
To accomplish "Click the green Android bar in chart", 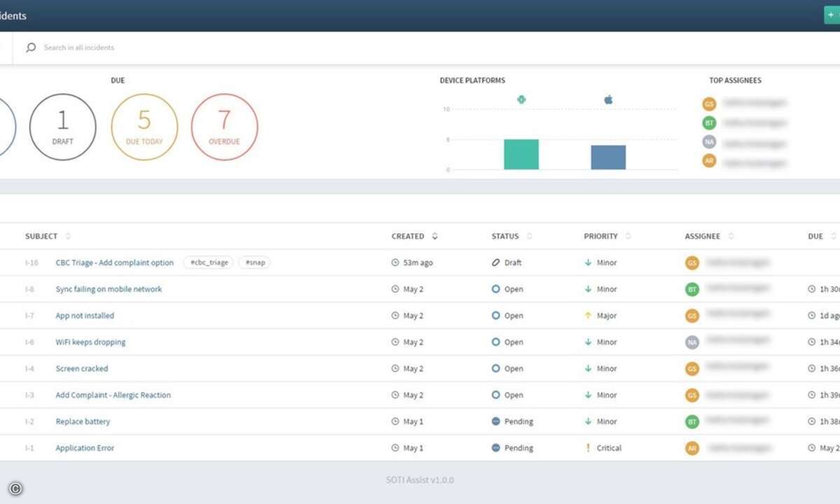I will tap(521, 154).
